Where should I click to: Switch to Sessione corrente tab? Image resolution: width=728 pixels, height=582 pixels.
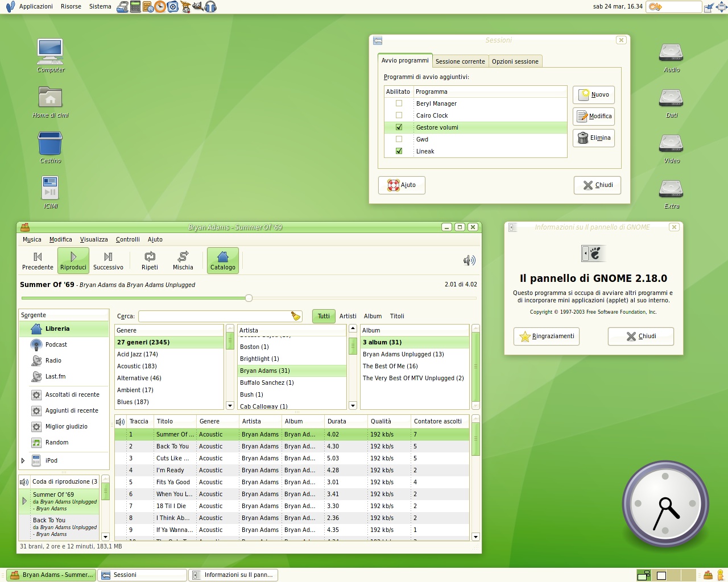460,61
